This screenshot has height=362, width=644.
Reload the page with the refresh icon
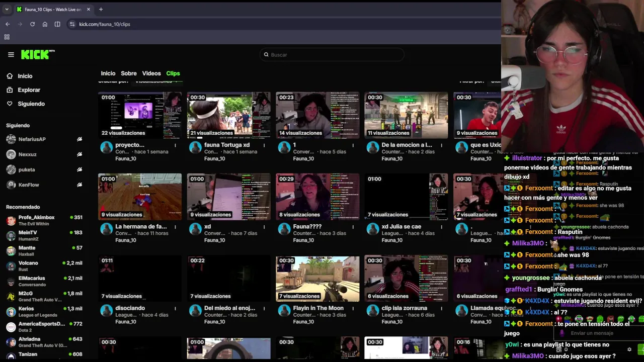pyautogui.click(x=32, y=24)
